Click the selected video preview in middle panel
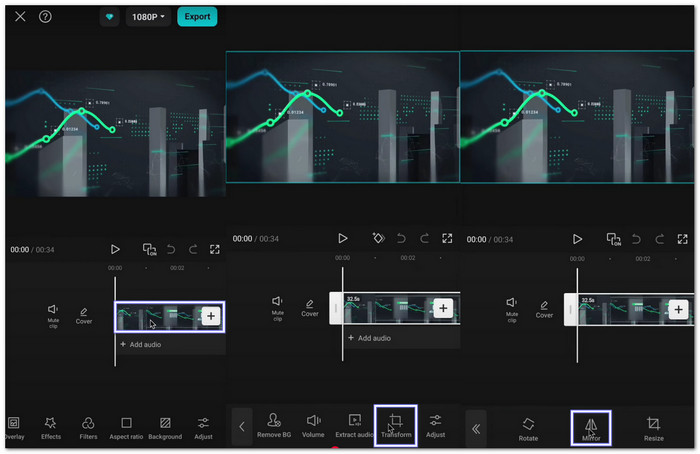The image size is (700, 454). coord(343,117)
